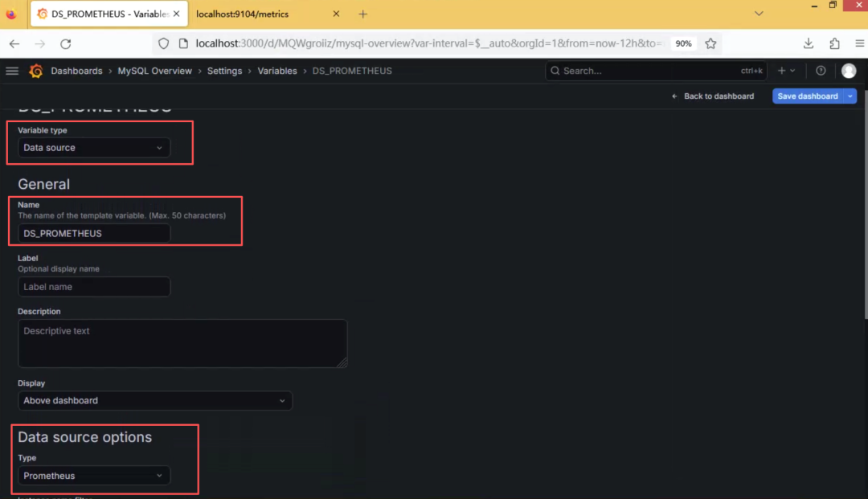This screenshot has height=499, width=868.
Task: Open the Save dashboard arrow options
Action: click(850, 96)
